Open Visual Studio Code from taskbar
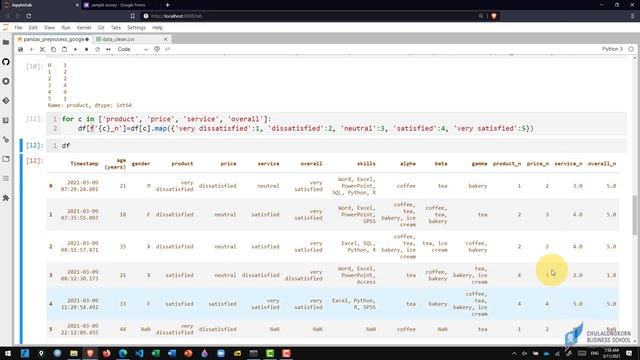 pos(139,353)
